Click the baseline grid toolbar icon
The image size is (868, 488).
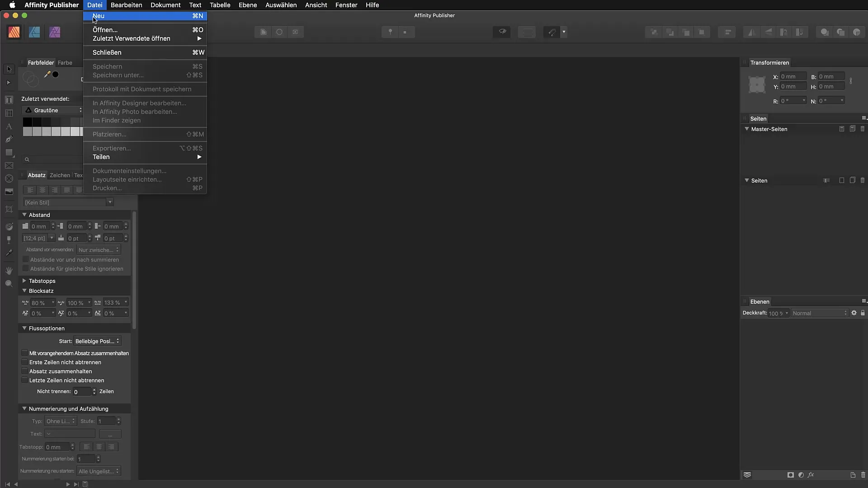tap(527, 32)
